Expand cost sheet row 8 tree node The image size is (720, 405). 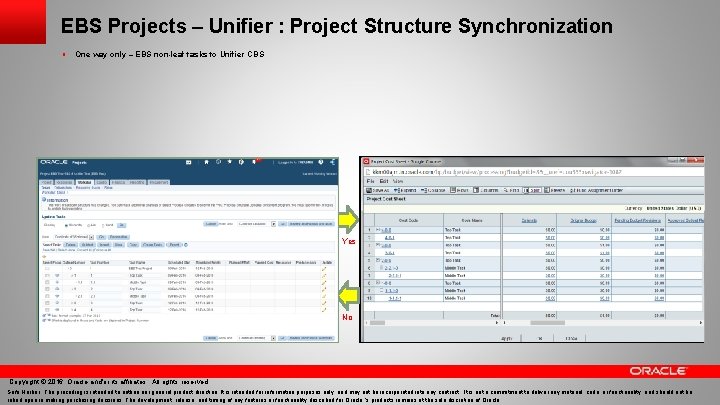[x=378, y=282]
